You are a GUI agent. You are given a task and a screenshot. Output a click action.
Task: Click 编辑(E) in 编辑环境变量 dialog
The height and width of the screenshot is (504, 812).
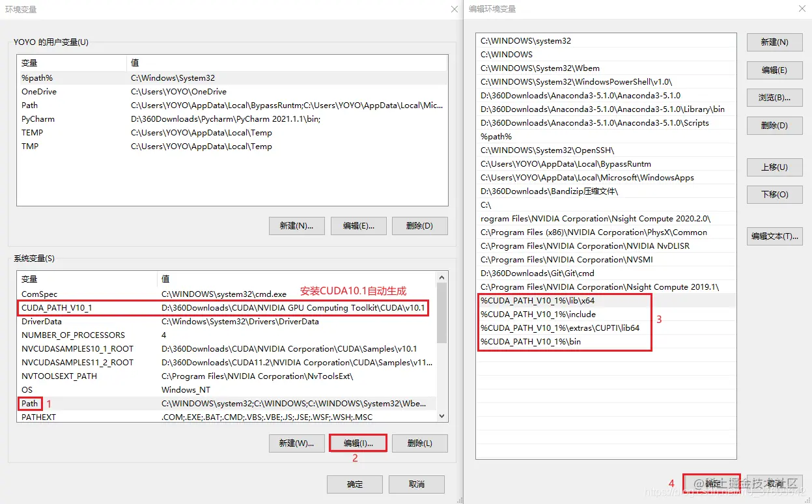pyautogui.click(x=774, y=70)
